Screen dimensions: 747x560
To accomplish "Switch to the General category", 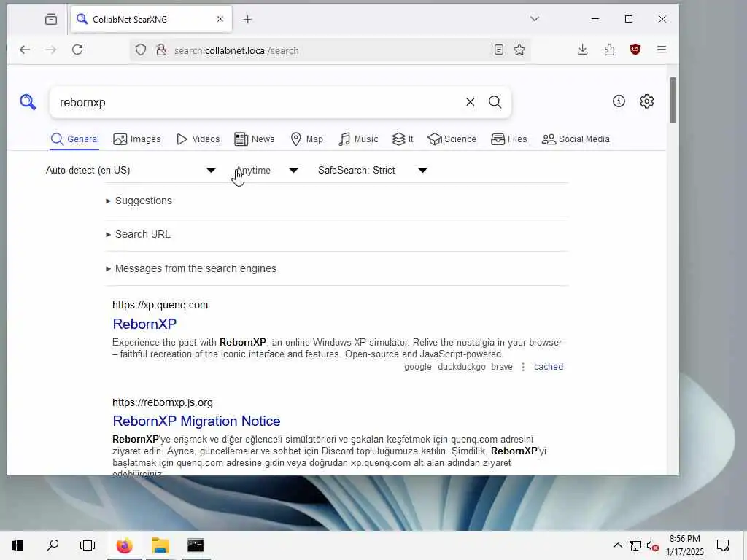I will point(75,139).
